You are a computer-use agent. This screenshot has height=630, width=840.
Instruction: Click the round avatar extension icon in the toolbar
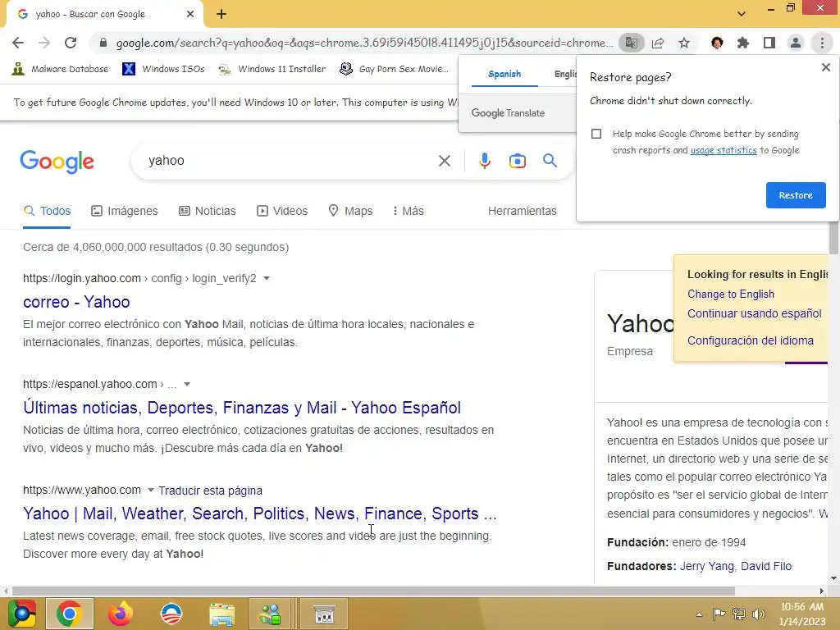pos(717,43)
